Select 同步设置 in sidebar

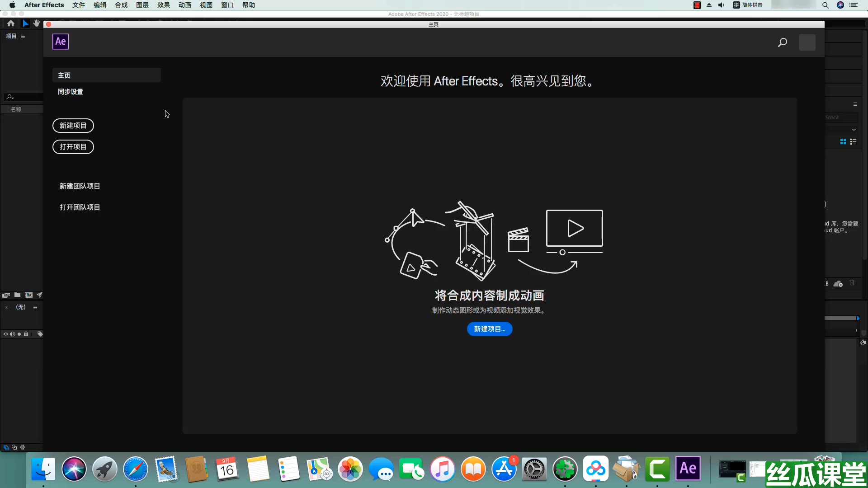71,92
